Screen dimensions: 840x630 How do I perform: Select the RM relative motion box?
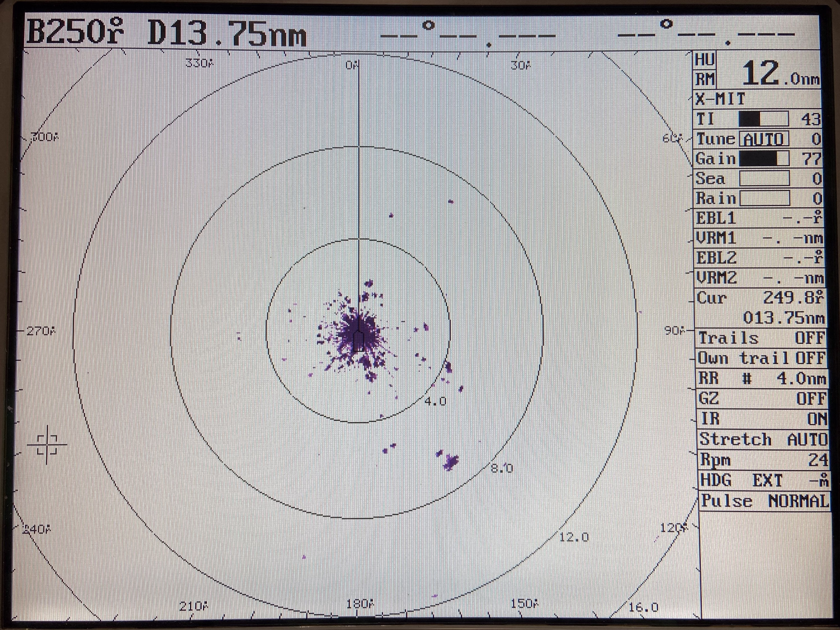(705, 80)
